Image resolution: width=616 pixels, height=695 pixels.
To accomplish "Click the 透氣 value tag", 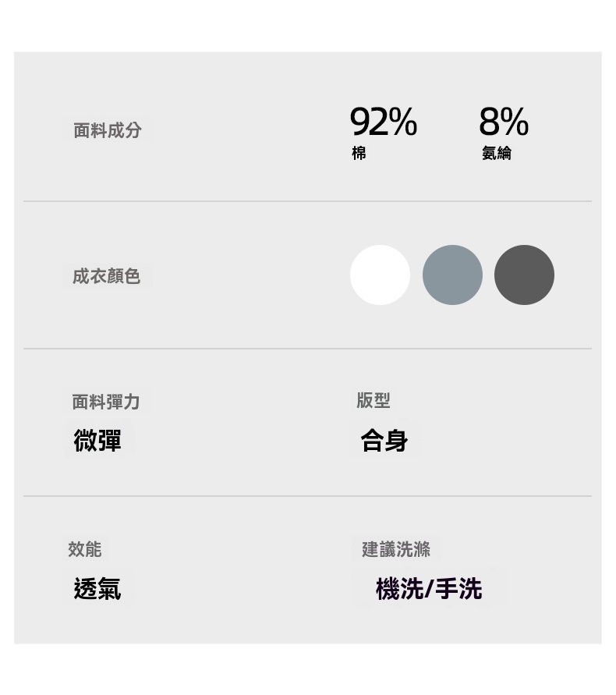I will tap(97, 588).
